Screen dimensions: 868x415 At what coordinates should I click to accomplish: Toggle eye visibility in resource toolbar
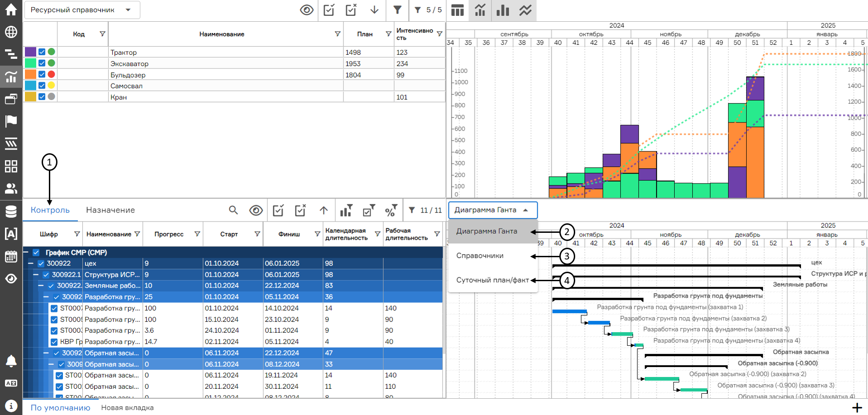307,10
